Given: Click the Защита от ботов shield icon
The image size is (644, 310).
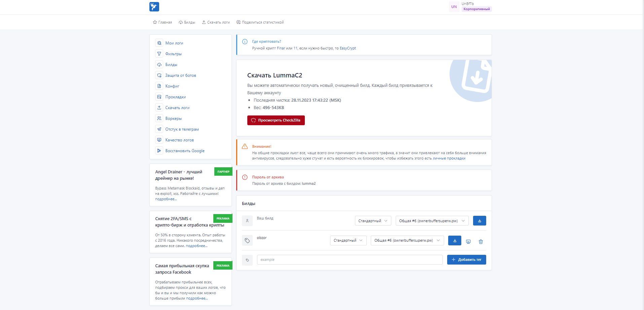Looking at the screenshot, I should pos(159,75).
